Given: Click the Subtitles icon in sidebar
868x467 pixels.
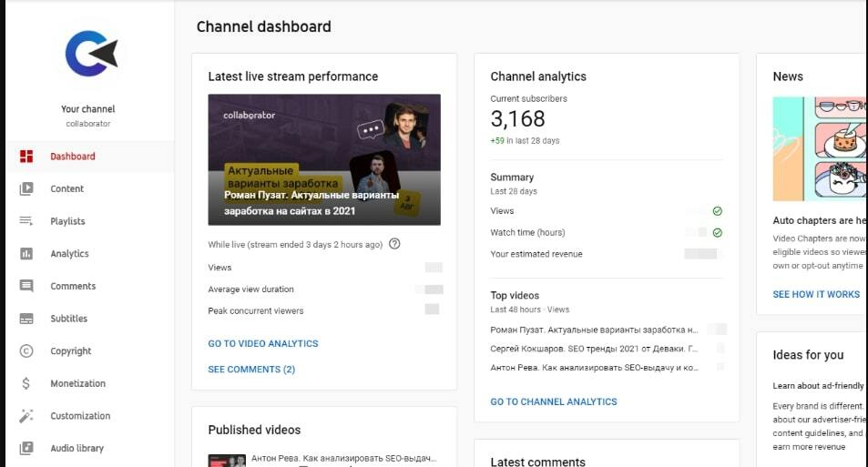Looking at the screenshot, I should click(x=26, y=319).
